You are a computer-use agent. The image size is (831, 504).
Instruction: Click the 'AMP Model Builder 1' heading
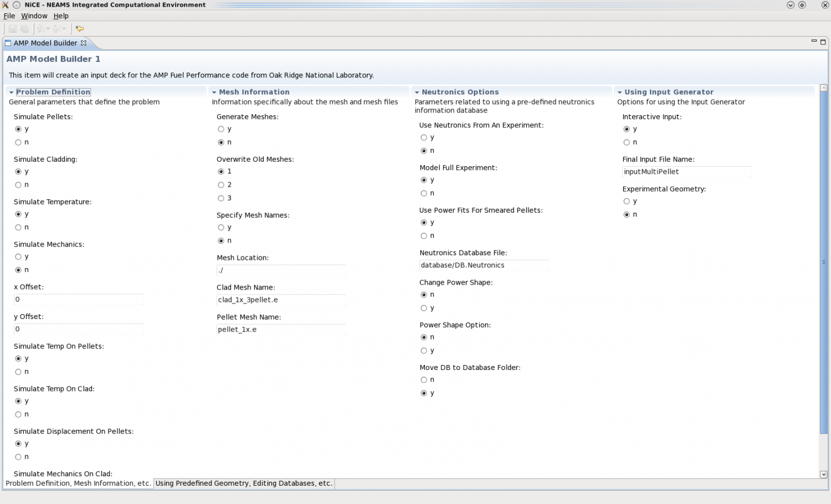[x=53, y=59]
